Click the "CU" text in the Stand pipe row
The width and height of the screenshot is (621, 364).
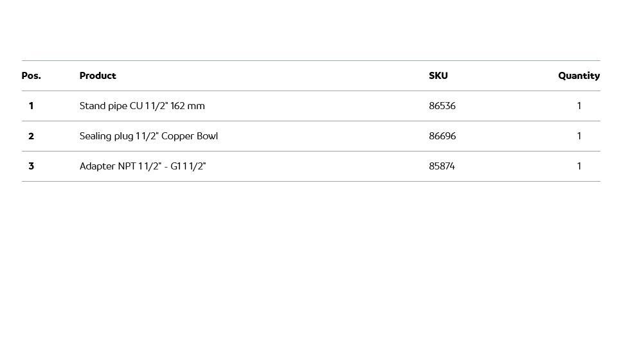click(136, 106)
